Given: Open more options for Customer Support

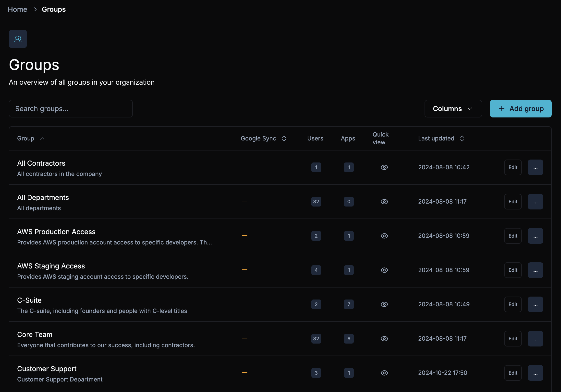Looking at the screenshot, I should pos(535,373).
